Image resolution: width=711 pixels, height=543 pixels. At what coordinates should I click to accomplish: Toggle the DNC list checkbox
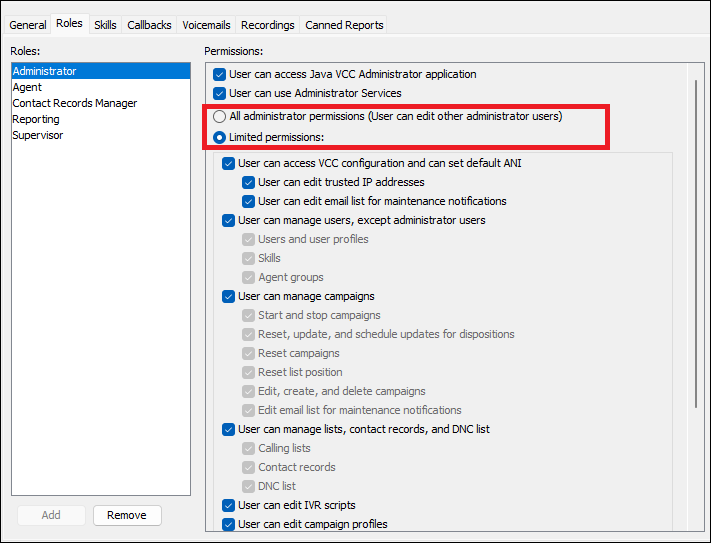pyautogui.click(x=248, y=486)
